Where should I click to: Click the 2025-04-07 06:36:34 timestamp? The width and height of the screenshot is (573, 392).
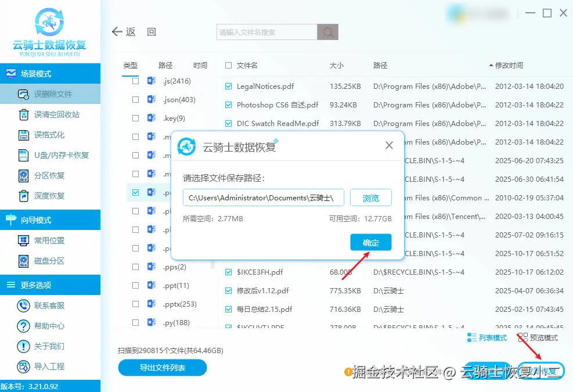[x=529, y=291]
